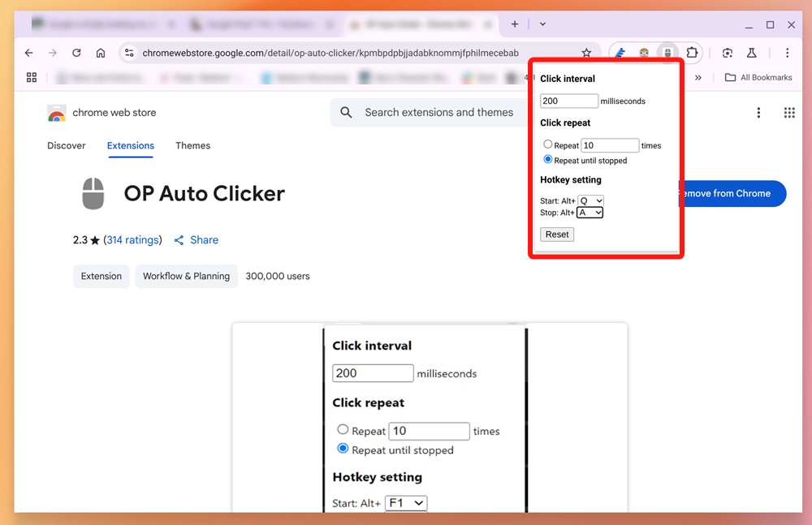Click the search magnifier icon
Image resolution: width=812 pixels, height=525 pixels.
[346, 112]
